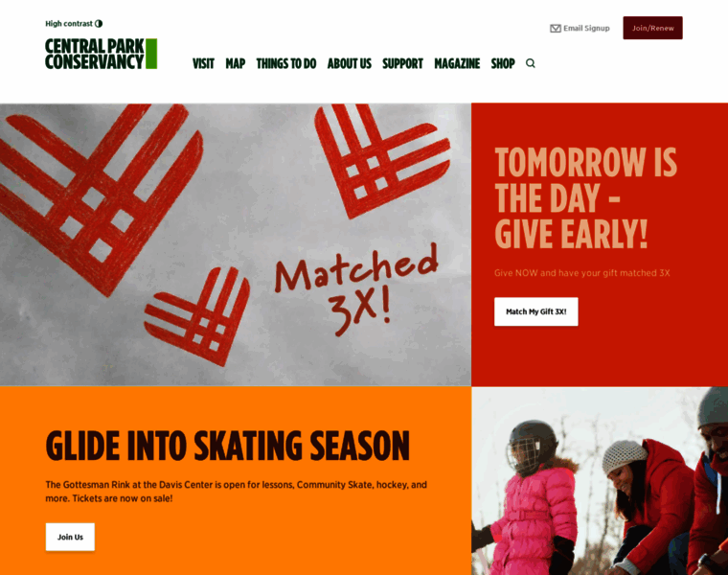This screenshot has width=728, height=575.
Task: Click the Join/Renew button
Action: 652,28
